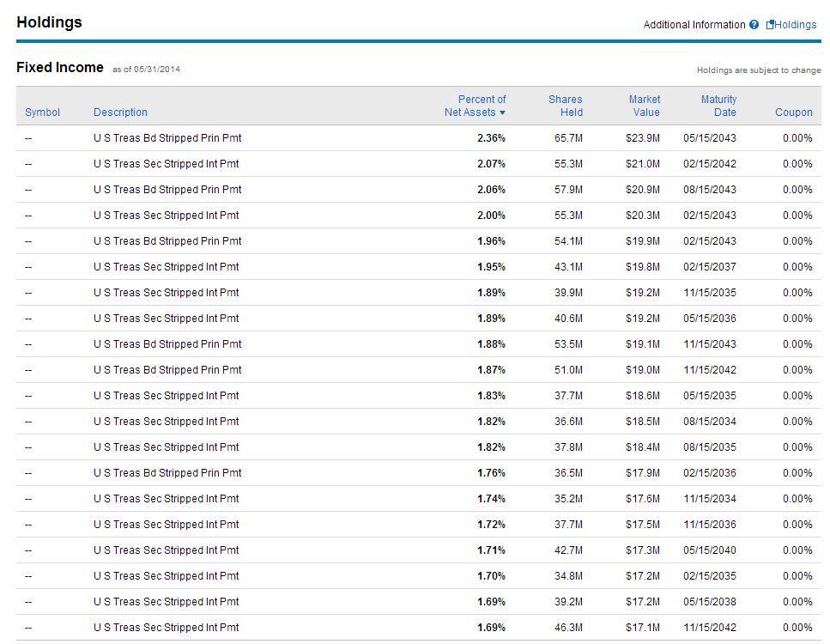The height and width of the screenshot is (644, 830).
Task: Select the $23.9M market value cell
Action: (643, 138)
